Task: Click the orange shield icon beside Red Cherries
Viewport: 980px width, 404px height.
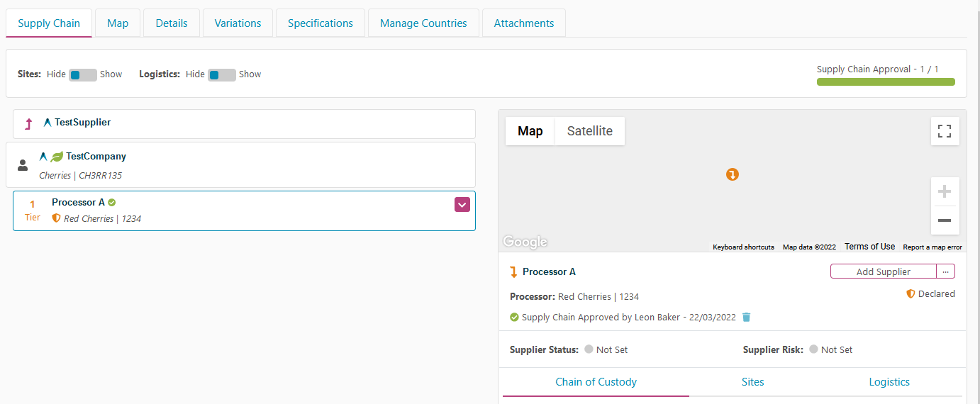Action: click(57, 219)
